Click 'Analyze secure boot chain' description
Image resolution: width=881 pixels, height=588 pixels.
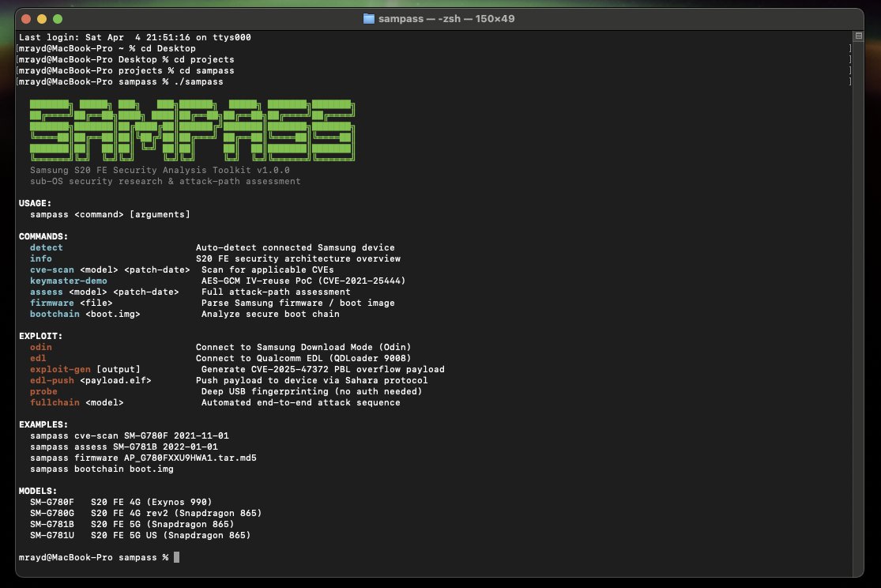[270, 314]
